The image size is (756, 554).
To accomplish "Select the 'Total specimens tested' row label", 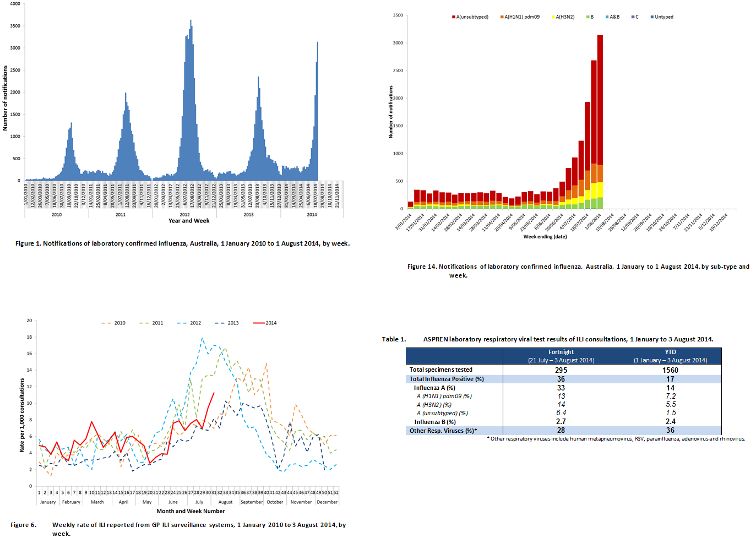I will point(440,370).
